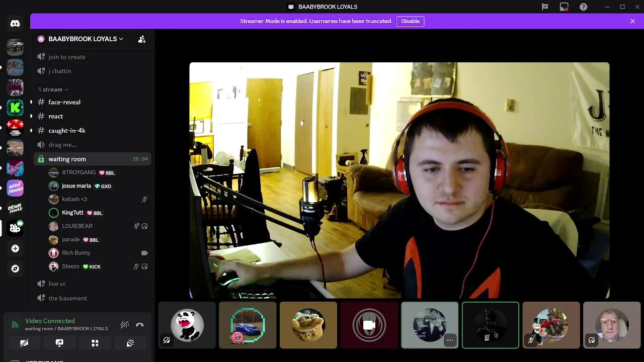Screen dimensions: 644x362
Task: Focus the main webcam video feed
Action: pos(399,180)
